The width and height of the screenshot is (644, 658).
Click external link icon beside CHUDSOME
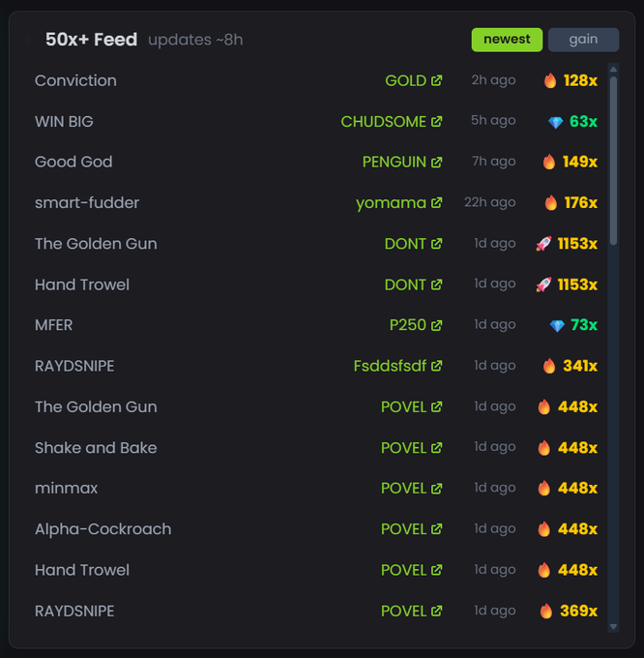[437, 122]
